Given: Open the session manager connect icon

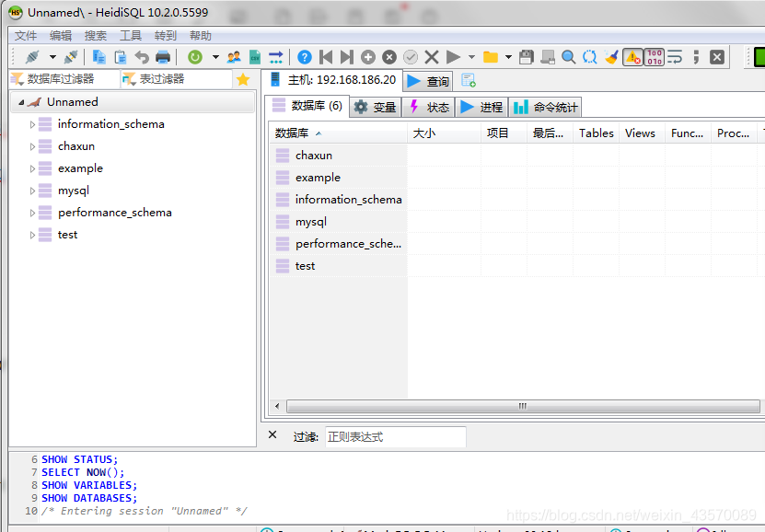Looking at the screenshot, I should point(32,57).
